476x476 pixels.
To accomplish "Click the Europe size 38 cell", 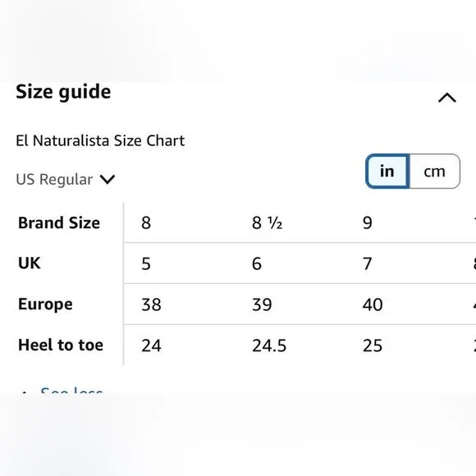I will (x=151, y=304).
